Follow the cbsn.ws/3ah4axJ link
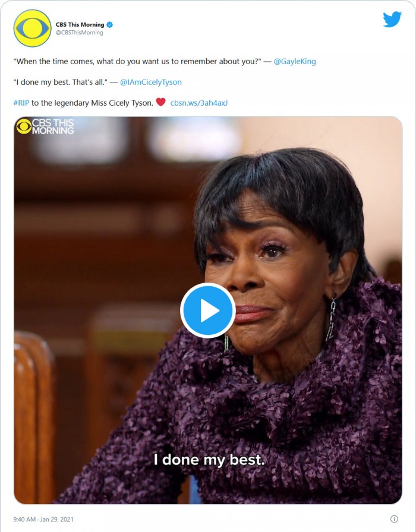The image size is (416, 532). [198, 103]
